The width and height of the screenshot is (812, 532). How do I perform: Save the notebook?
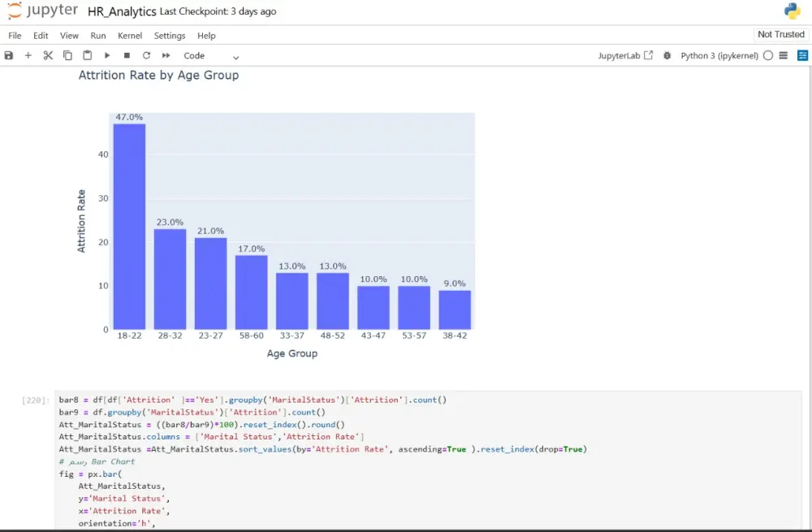(x=8, y=55)
